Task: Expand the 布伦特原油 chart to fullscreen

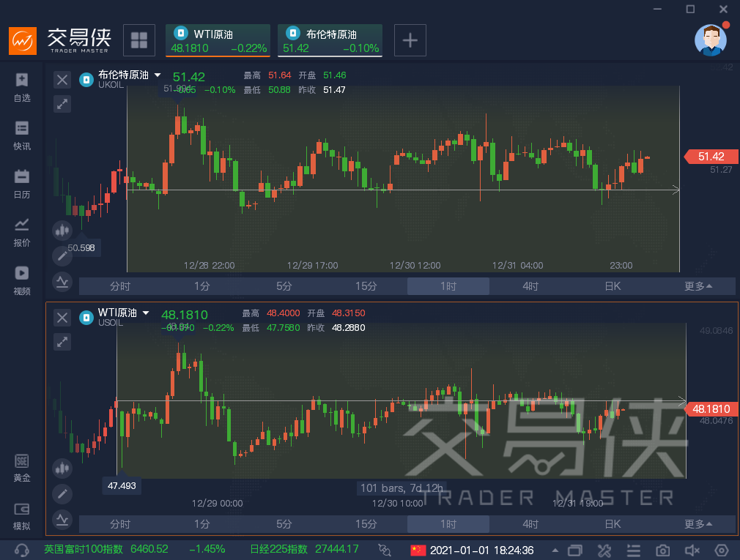Action: (x=62, y=104)
